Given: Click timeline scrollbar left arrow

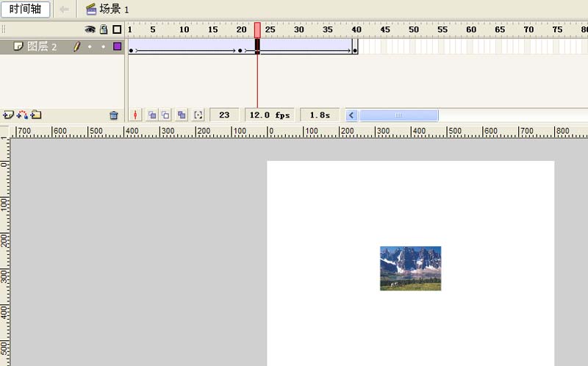Looking at the screenshot, I should (x=351, y=115).
